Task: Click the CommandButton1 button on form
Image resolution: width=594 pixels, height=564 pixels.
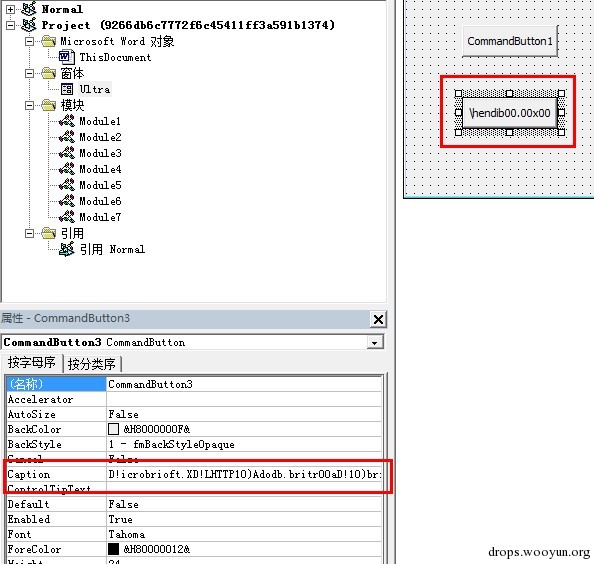Action: click(x=510, y=41)
